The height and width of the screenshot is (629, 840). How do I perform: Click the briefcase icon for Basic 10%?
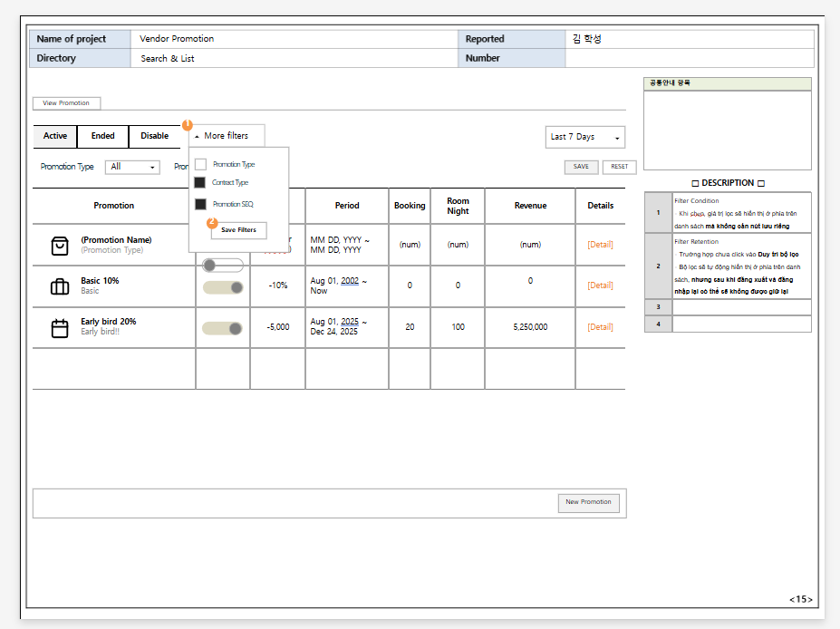pyautogui.click(x=60, y=287)
